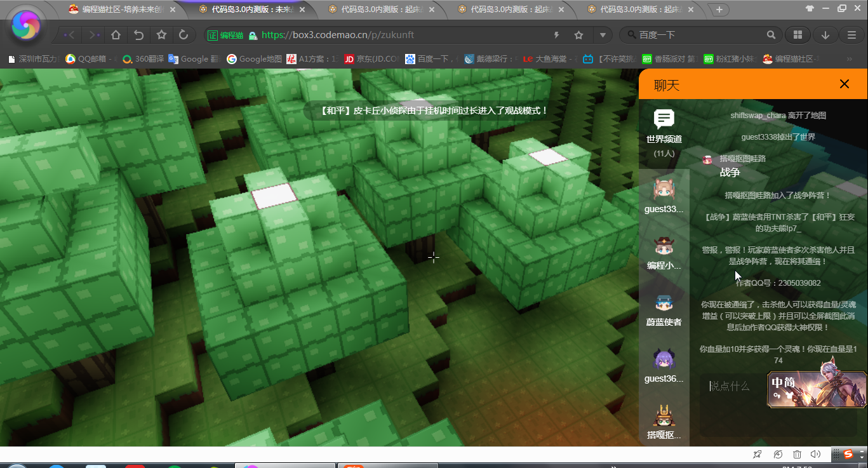This screenshot has width=868, height=468.
Task: Open the browser home page
Action: pyautogui.click(x=116, y=35)
